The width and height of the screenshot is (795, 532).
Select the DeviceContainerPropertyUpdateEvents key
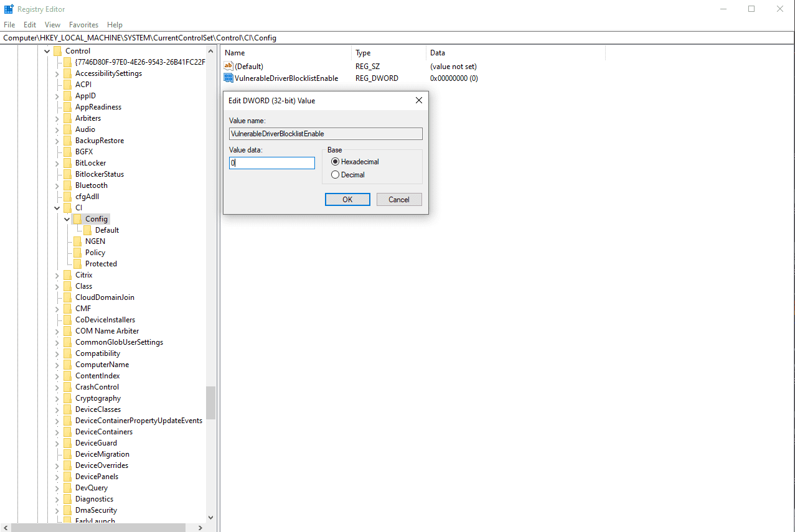(139, 421)
